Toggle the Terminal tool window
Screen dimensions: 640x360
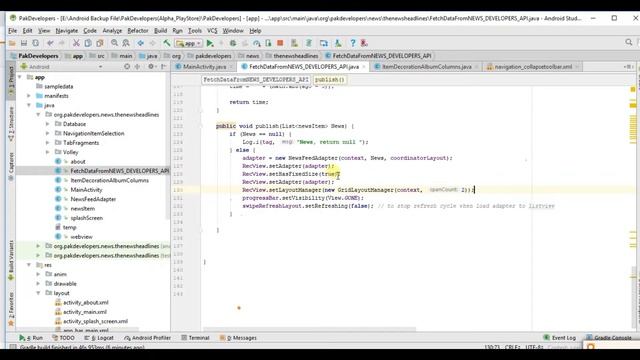(x=195, y=338)
